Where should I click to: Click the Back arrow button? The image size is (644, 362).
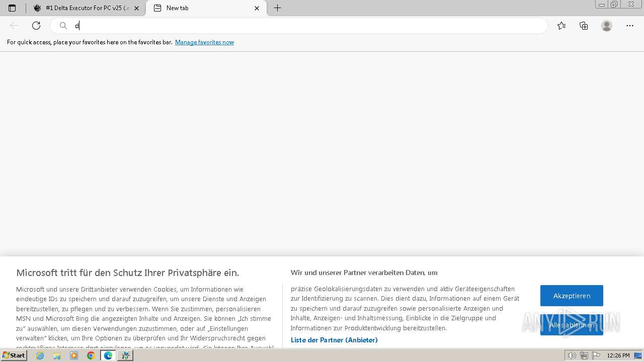(x=14, y=26)
